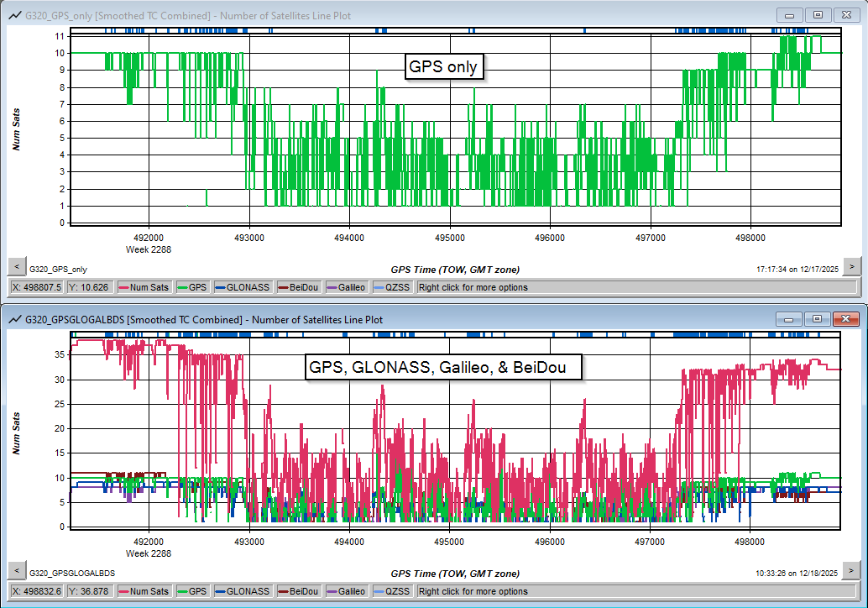Click 'GPS, GLONASS, Galileo, & BeiDou' annotation label

coord(443,367)
